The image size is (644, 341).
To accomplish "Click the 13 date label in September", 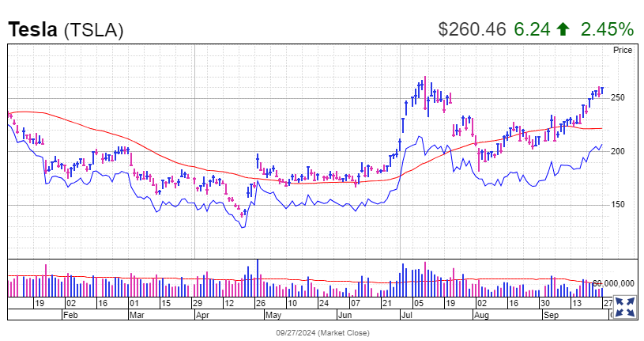I will pyautogui.click(x=577, y=304).
